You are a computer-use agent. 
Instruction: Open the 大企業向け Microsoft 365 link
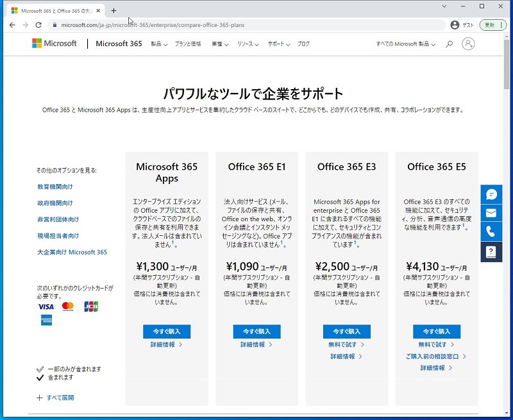(72, 252)
